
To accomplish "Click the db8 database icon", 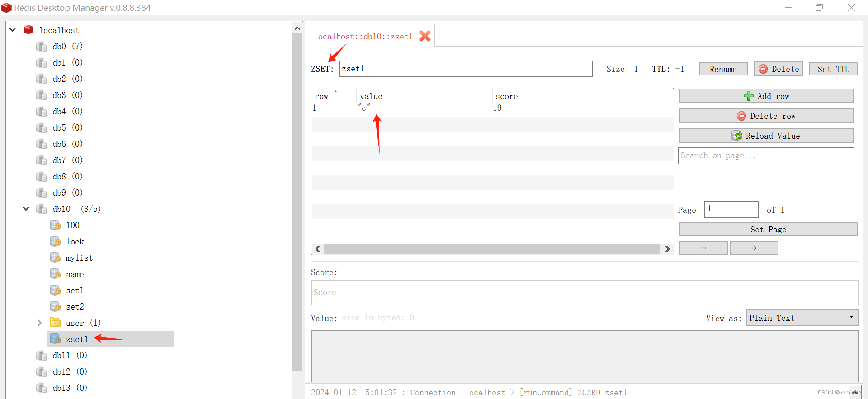I will click(x=42, y=176).
